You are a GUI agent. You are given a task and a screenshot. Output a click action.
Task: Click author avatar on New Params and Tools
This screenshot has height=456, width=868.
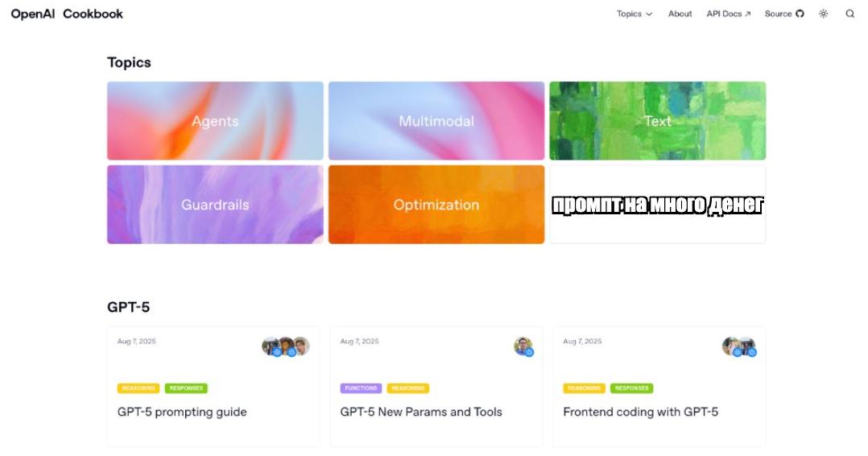(523, 347)
